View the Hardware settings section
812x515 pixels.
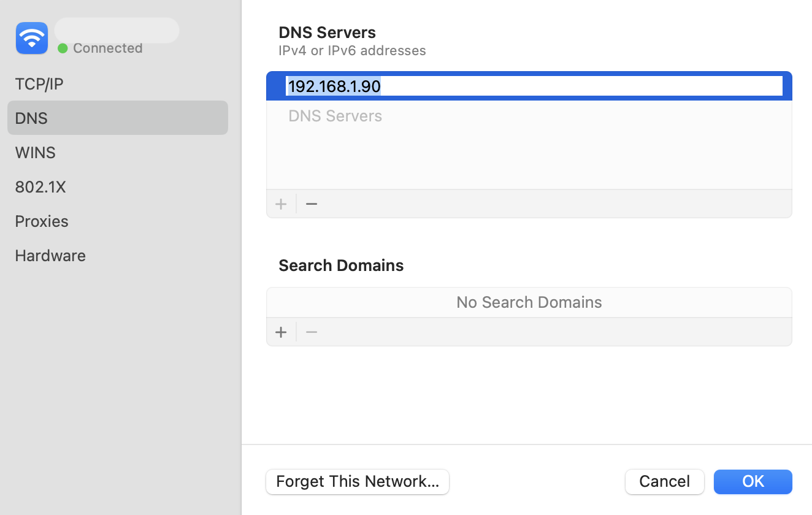tap(50, 255)
